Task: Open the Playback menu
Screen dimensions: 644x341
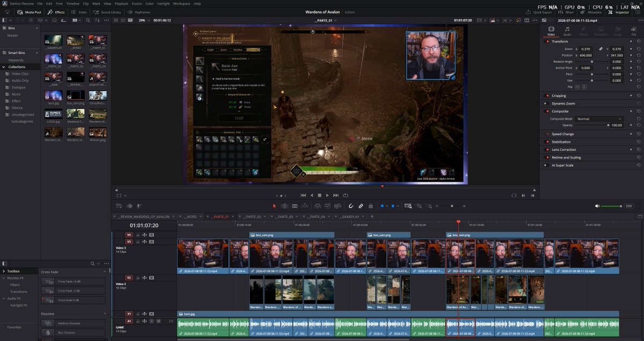Action: (x=121, y=4)
